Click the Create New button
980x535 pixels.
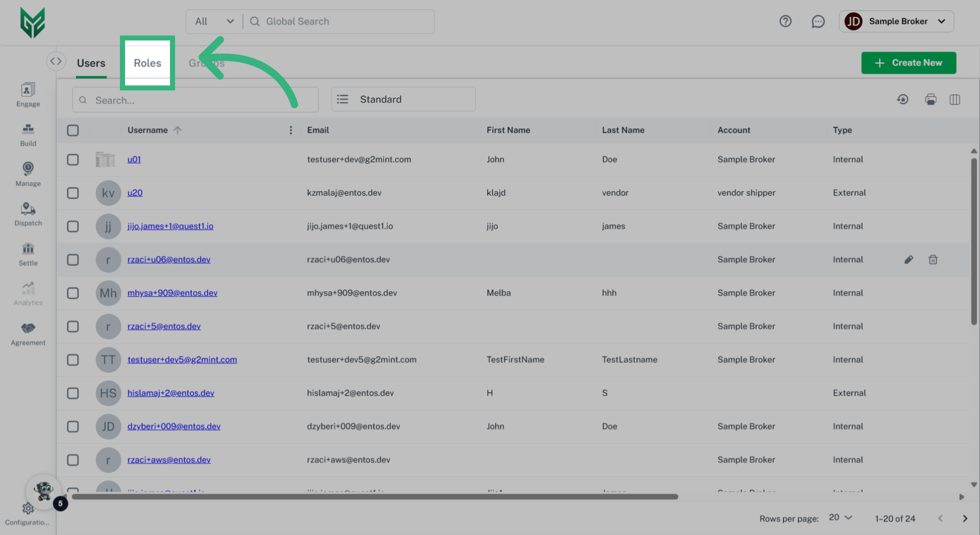click(909, 63)
